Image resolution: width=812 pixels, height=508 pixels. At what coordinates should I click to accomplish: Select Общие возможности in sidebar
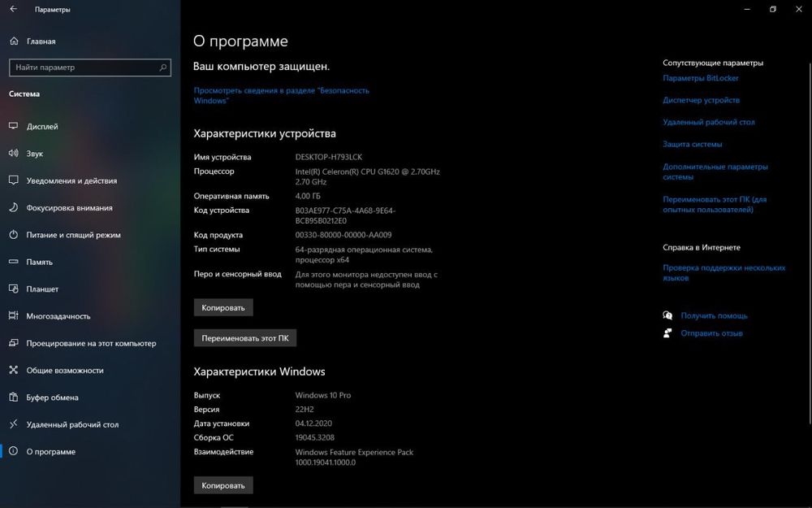point(90,370)
